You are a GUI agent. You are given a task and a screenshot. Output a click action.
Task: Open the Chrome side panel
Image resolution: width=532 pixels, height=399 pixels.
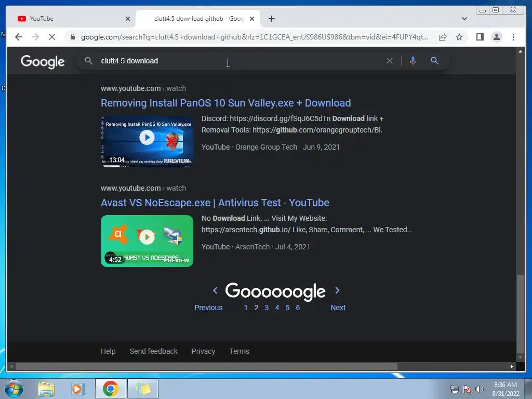(480, 37)
